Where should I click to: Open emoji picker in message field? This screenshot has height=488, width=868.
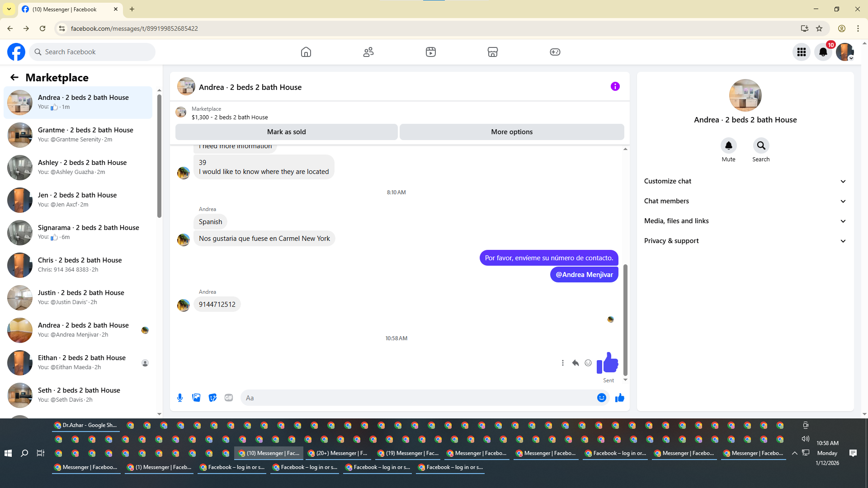coord(601,398)
